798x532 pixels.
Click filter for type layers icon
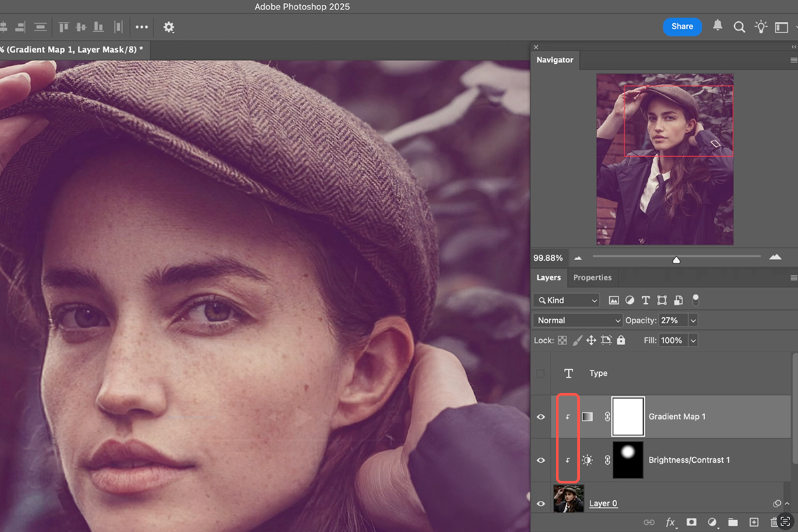[645, 301]
